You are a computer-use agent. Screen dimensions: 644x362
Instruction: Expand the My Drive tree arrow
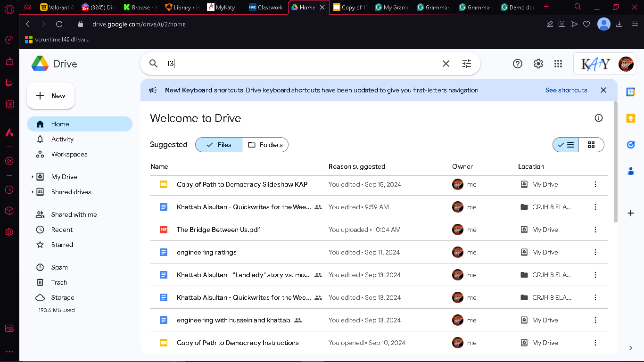pyautogui.click(x=33, y=177)
